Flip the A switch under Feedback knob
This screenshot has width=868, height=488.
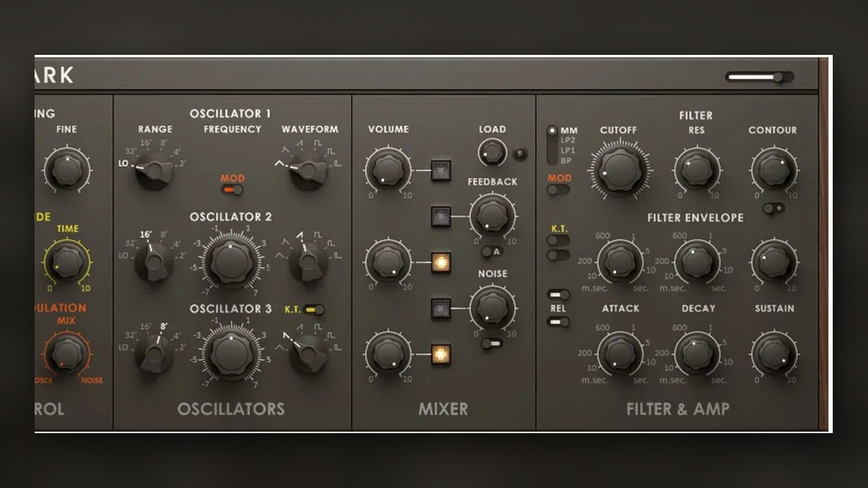(x=492, y=252)
